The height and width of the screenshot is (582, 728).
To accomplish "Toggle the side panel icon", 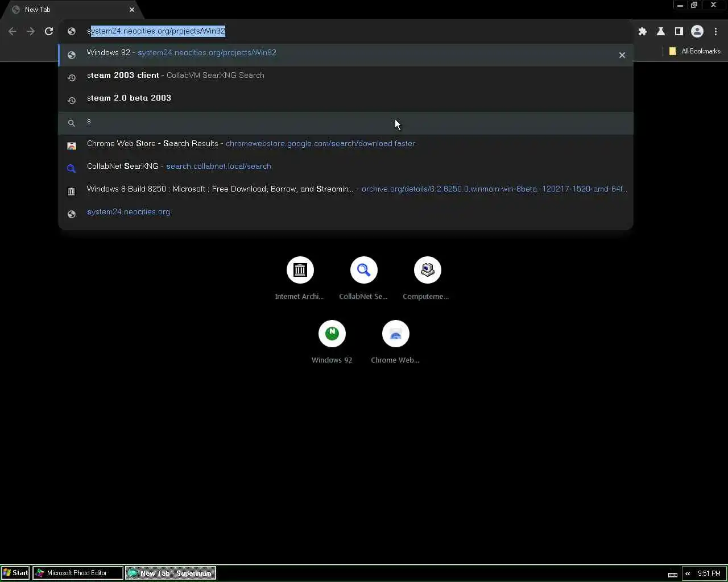I will (679, 31).
